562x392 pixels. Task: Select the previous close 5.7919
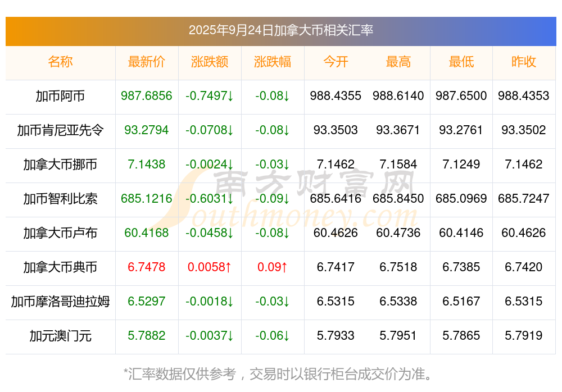524,335
